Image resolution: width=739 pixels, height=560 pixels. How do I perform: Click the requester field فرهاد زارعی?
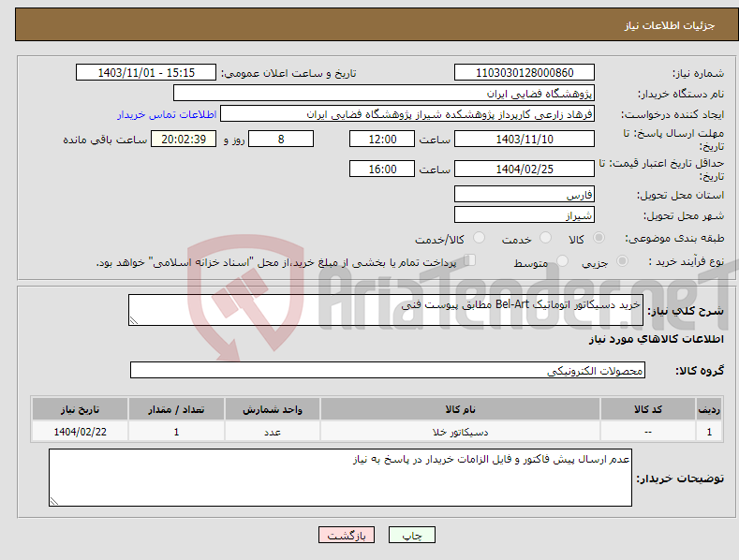coord(407,113)
